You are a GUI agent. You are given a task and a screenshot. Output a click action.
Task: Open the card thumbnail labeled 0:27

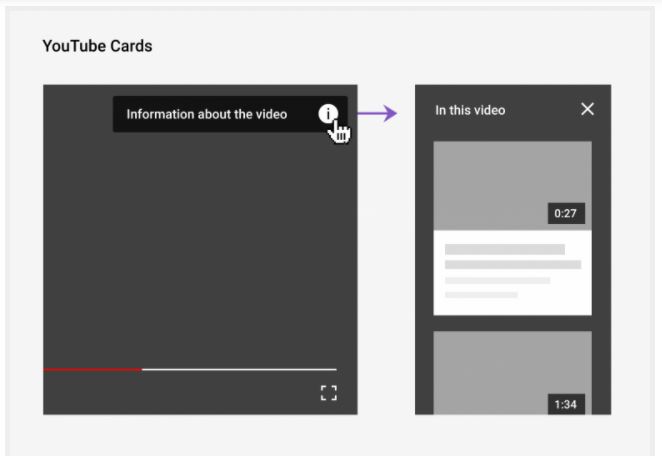[512, 186]
